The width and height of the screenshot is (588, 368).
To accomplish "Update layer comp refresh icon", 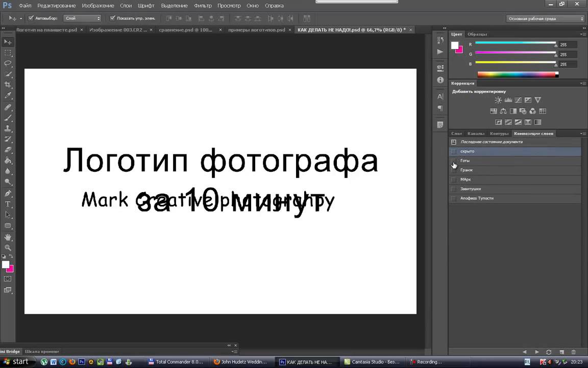I will pos(549,352).
